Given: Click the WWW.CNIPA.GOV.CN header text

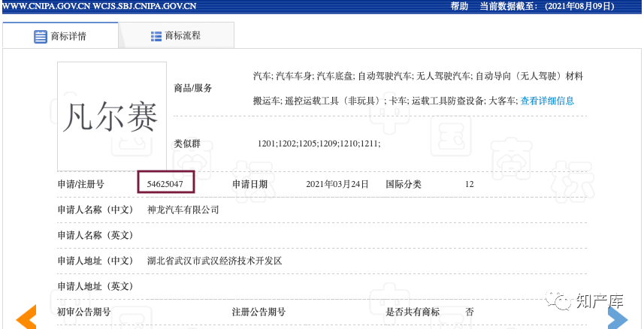Looking at the screenshot, I should click(48, 6).
